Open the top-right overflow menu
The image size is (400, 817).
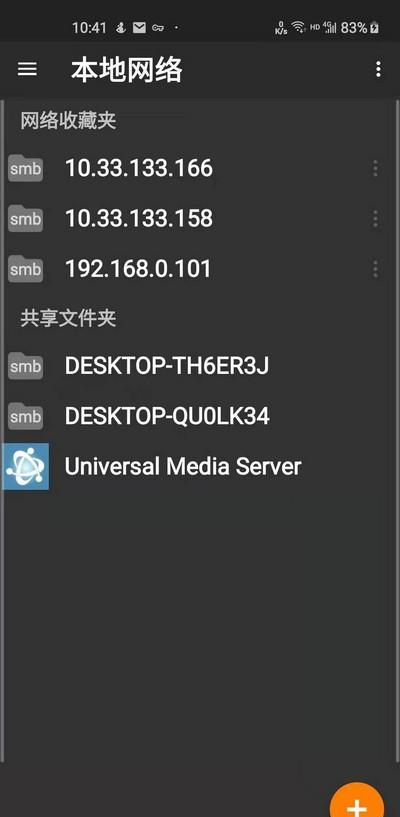[x=378, y=69]
